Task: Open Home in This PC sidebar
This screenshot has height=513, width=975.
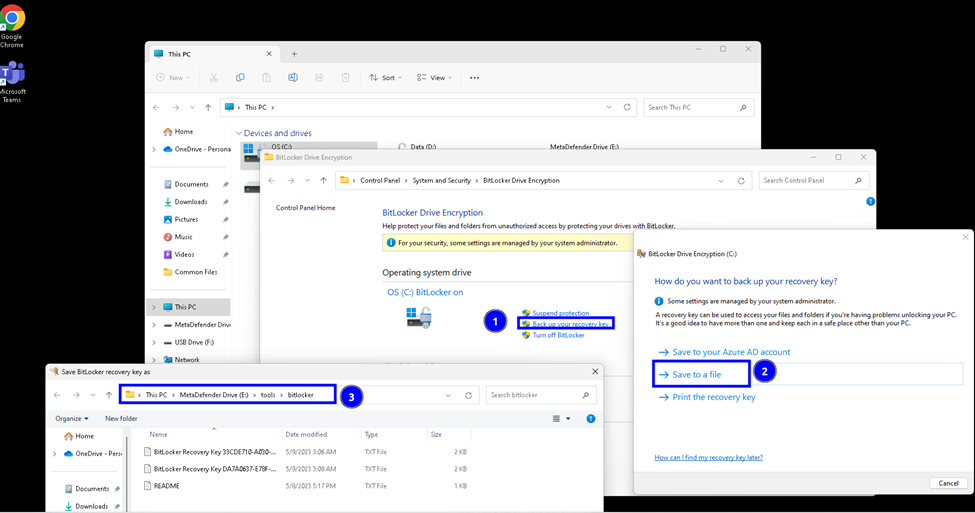Action: pyautogui.click(x=178, y=132)
